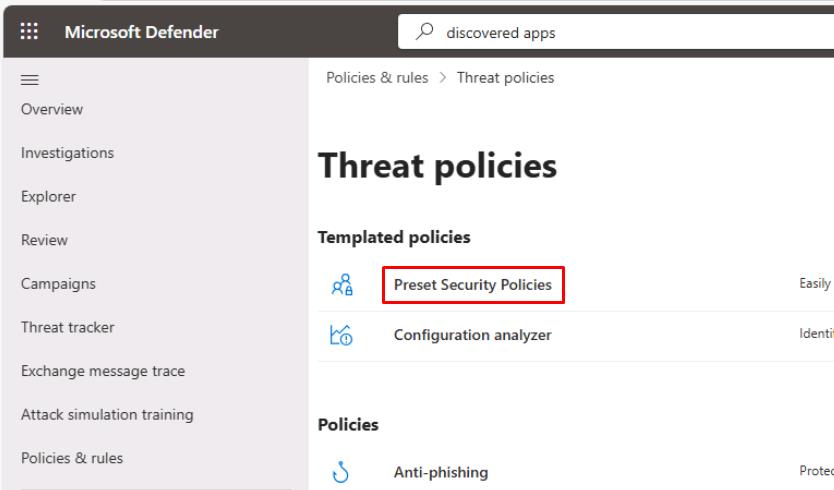Click the Threat policies breadcrumb

click(505, 78)
